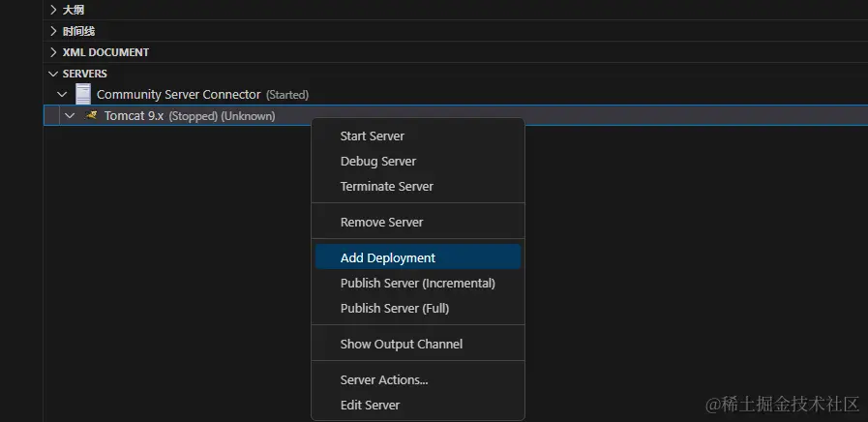868x422 pixels.
Task: Click the Tomcat icon beside Tomcat 9.x
Action: pyautogui.click(x=91, y=115)
